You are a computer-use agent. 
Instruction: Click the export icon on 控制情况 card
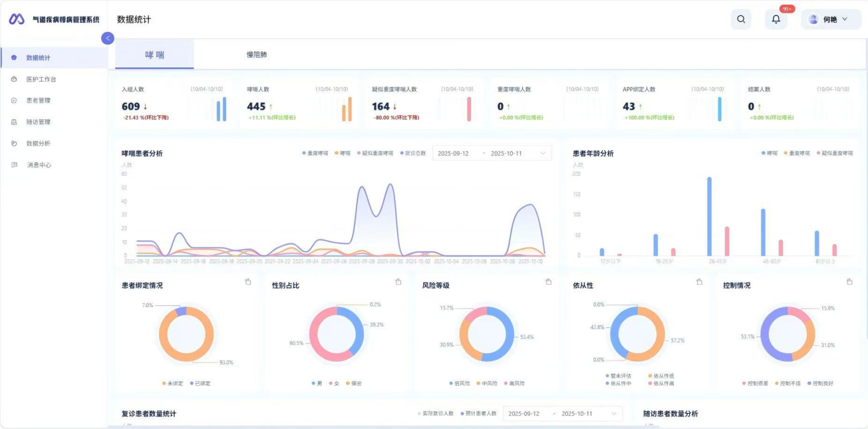click(x=849, y=282)
